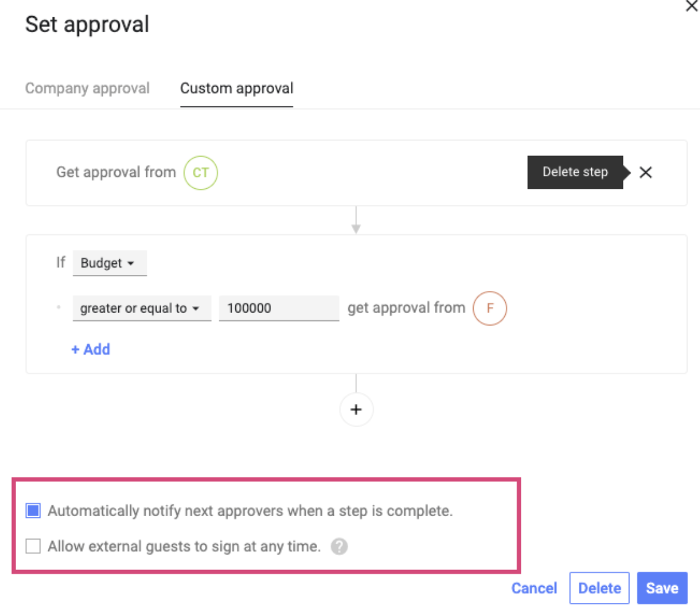
Task: Remove the first step with the X icon
Action: (x=646, y=172)
